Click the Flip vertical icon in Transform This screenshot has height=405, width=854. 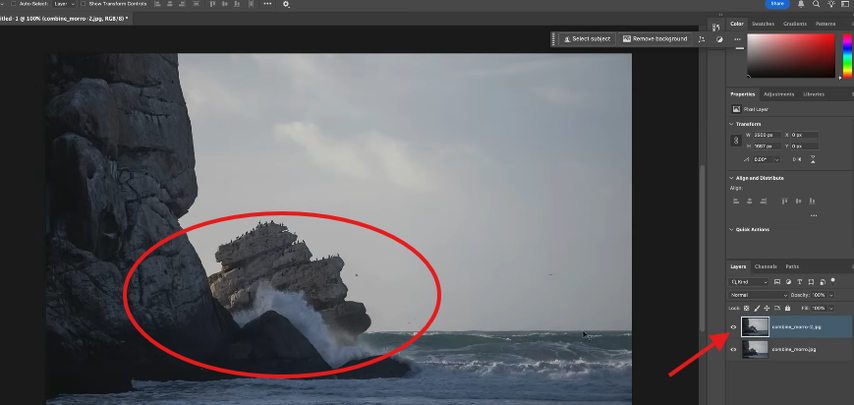(x=813, y=159)
